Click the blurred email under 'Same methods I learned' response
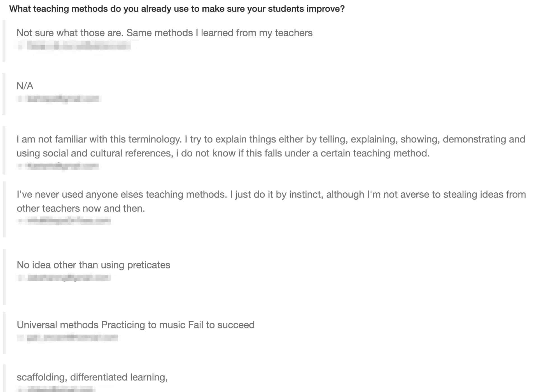This screenshot has height=392, width=546. 74,45
